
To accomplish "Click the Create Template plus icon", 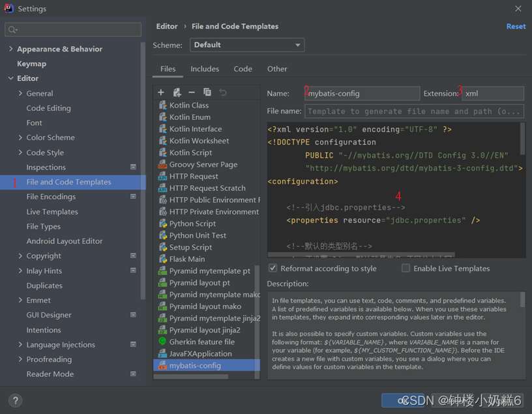I will tap(161, 93).
